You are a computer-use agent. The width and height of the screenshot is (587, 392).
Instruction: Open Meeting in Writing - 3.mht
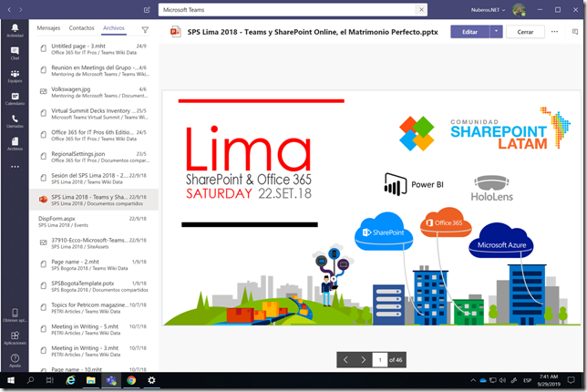pos(94,351)
